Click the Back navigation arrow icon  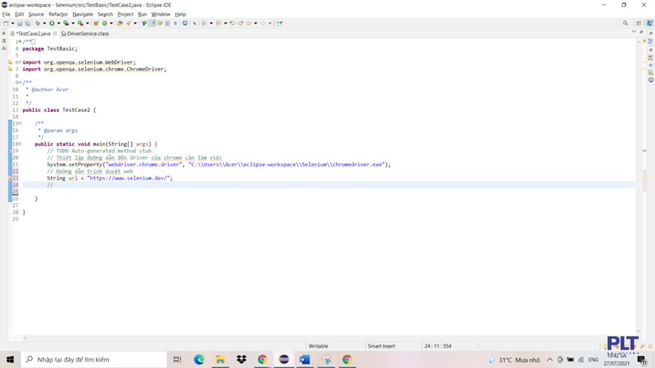point(248,23)
